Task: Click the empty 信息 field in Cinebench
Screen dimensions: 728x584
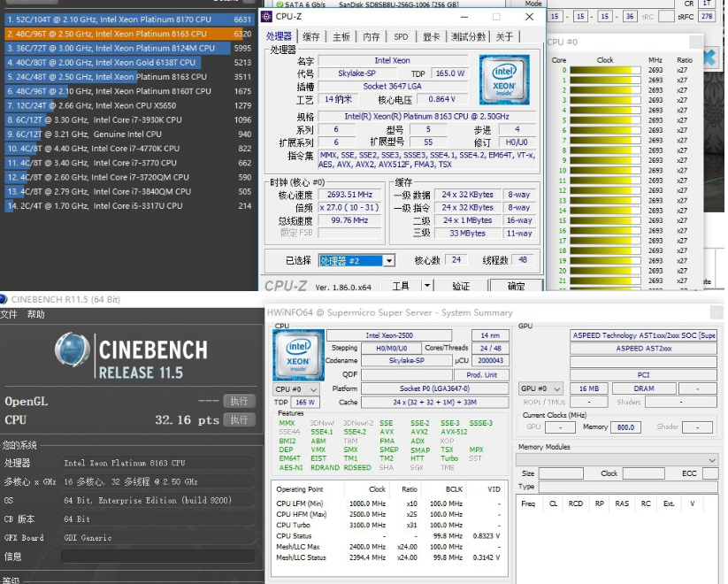Action: click(x=157, y=556)
